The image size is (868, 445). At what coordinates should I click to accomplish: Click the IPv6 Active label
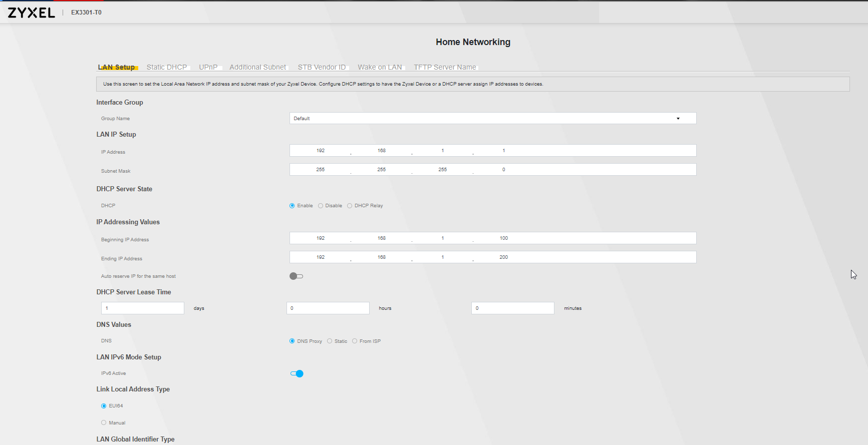(x=114, y=373)
